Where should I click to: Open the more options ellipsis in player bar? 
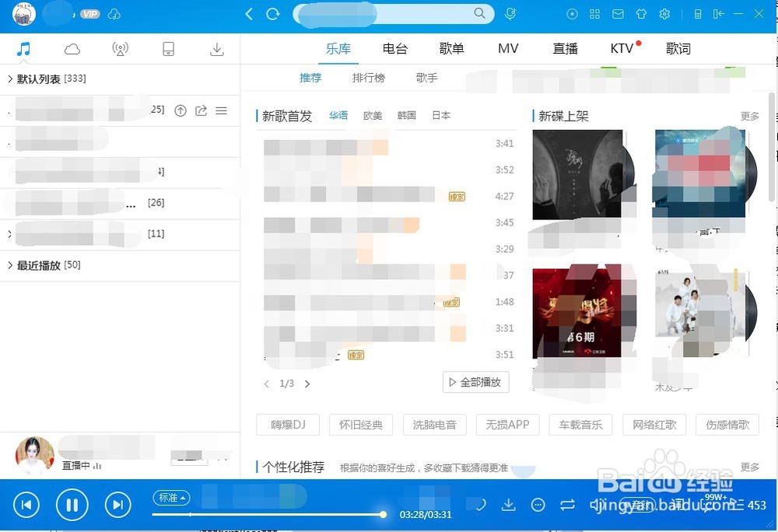pyautogui.click(x=538, y=505)
